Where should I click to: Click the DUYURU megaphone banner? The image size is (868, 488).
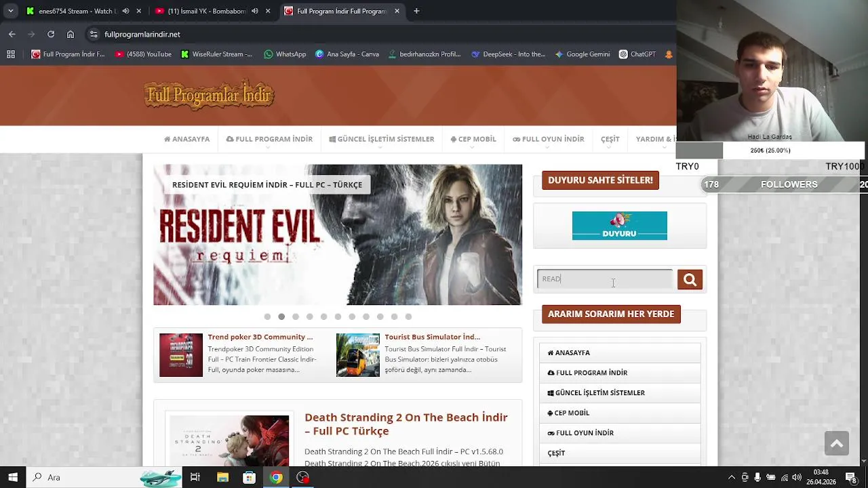point(620,226)
